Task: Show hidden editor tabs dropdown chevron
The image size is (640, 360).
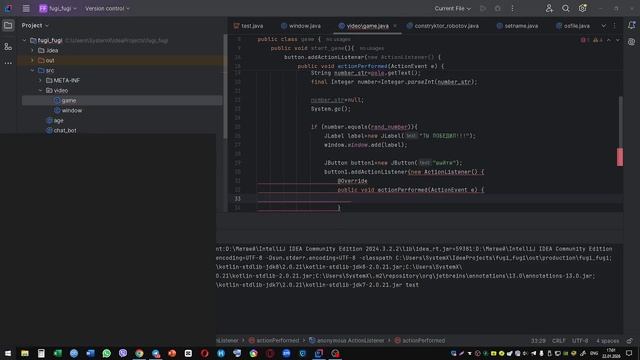Action: click(x=604, y=26)
